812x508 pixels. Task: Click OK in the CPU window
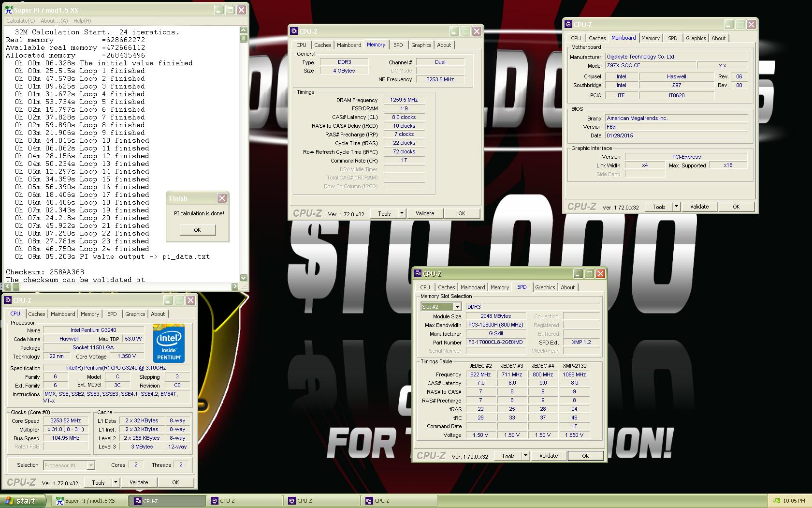(175, 482)
